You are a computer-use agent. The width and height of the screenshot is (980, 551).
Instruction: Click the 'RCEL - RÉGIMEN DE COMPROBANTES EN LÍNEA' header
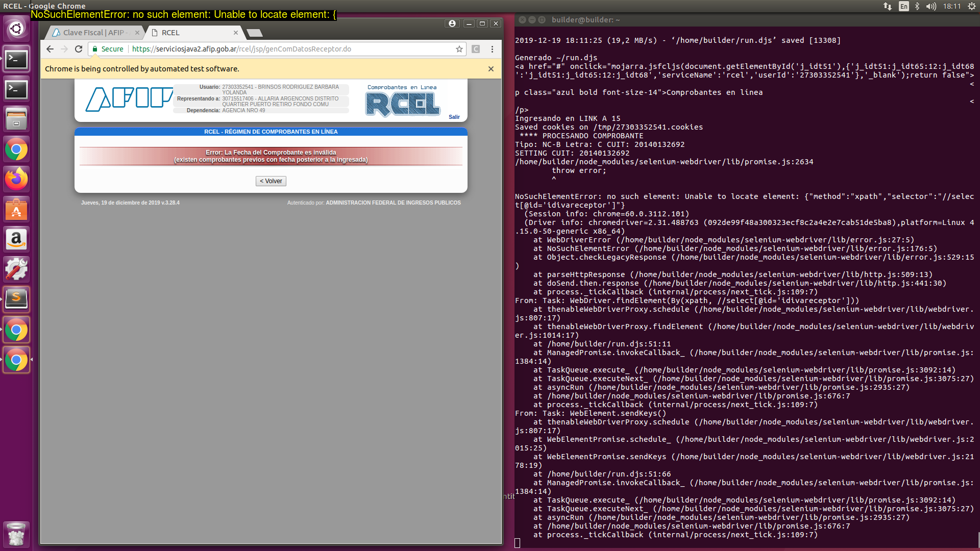pyautogui.click(x=271, y=132)
